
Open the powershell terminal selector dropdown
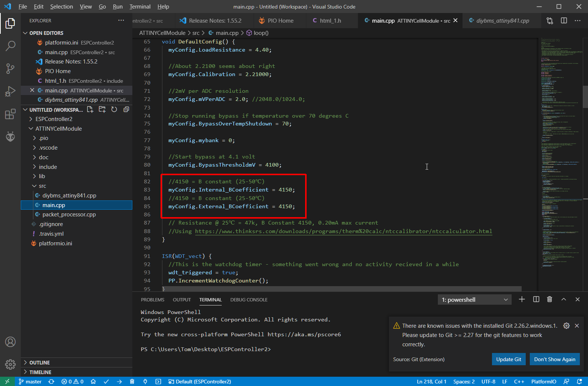point(474,300)
